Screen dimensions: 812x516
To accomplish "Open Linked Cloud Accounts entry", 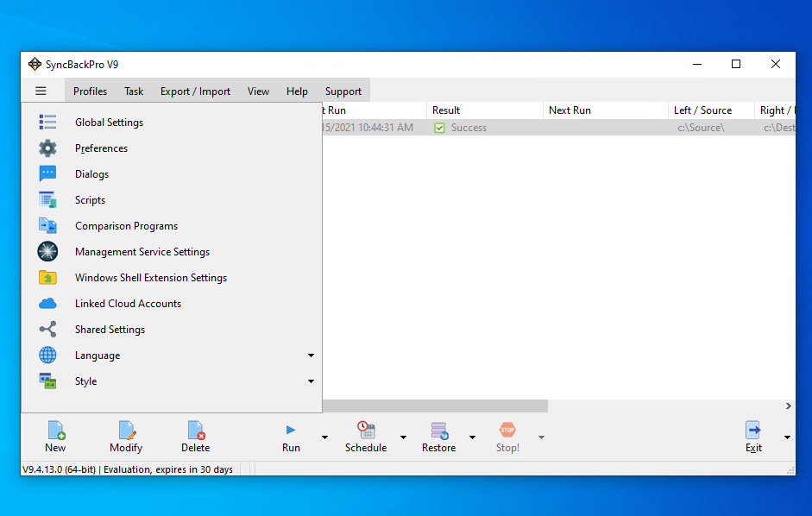I will (172, 304).
